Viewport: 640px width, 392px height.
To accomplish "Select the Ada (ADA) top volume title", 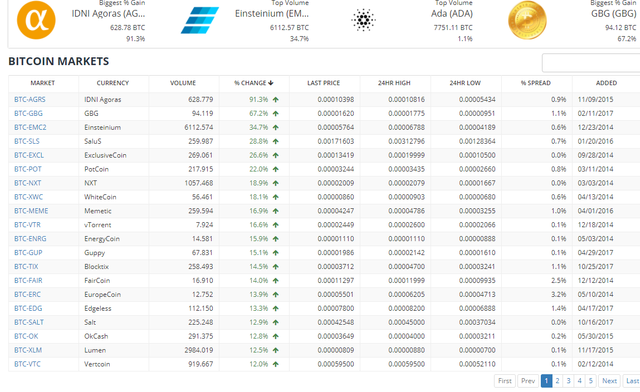I will pyautogui.click(x=452, y=13).
